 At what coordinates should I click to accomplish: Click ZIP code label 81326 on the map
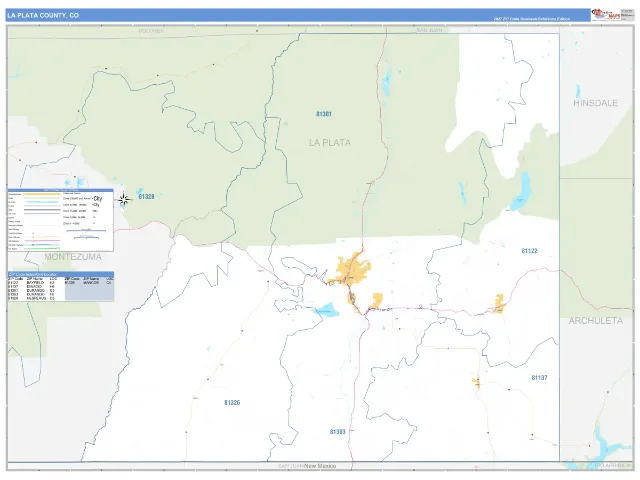pos(232,403)
